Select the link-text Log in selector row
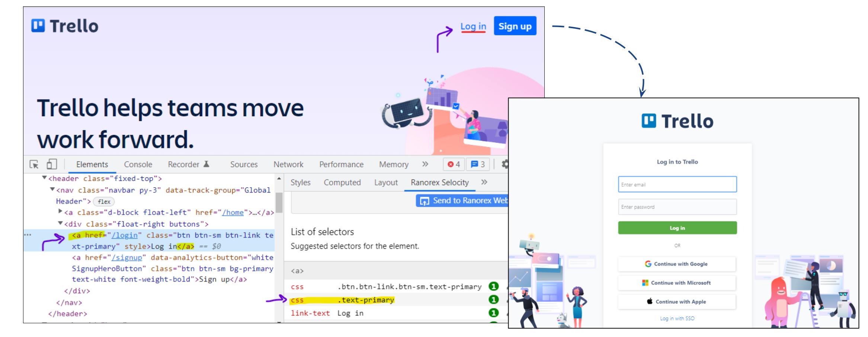868x337 pixels. click(395, 313)
